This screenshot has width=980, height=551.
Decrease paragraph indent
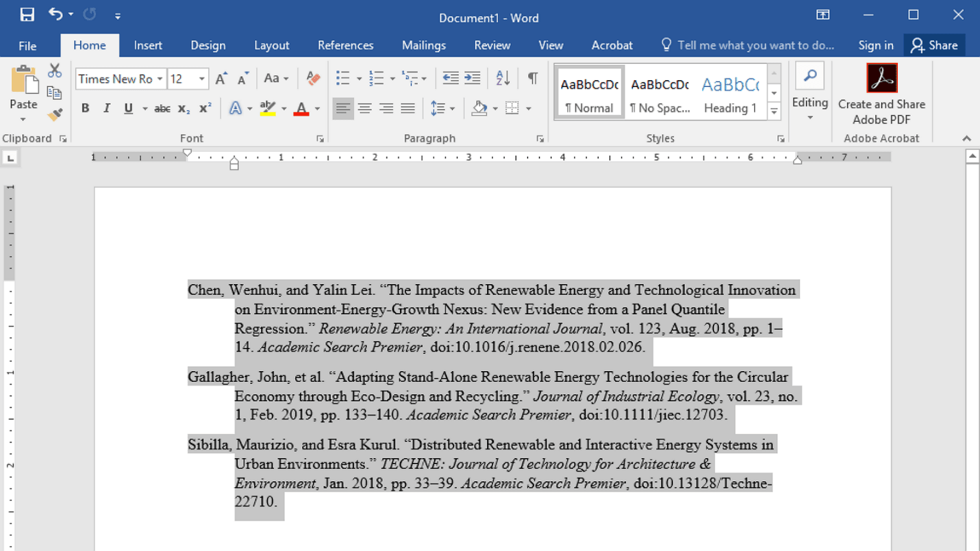451,79
